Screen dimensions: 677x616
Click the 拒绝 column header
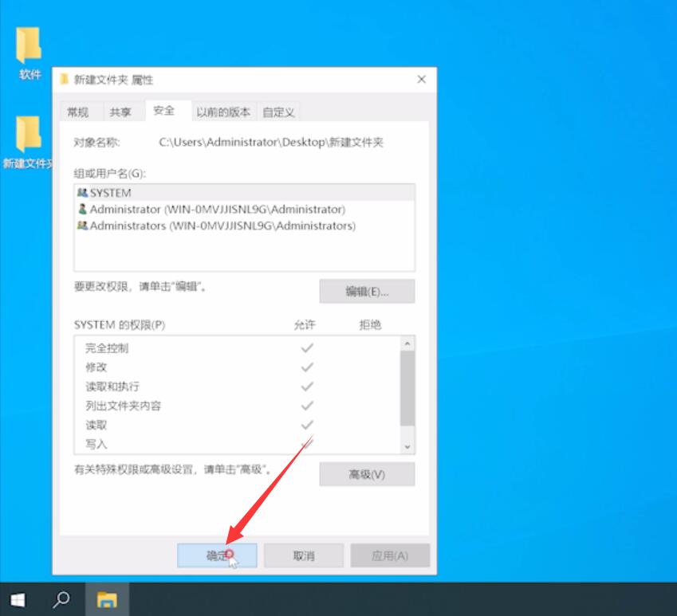coord(370,325)
